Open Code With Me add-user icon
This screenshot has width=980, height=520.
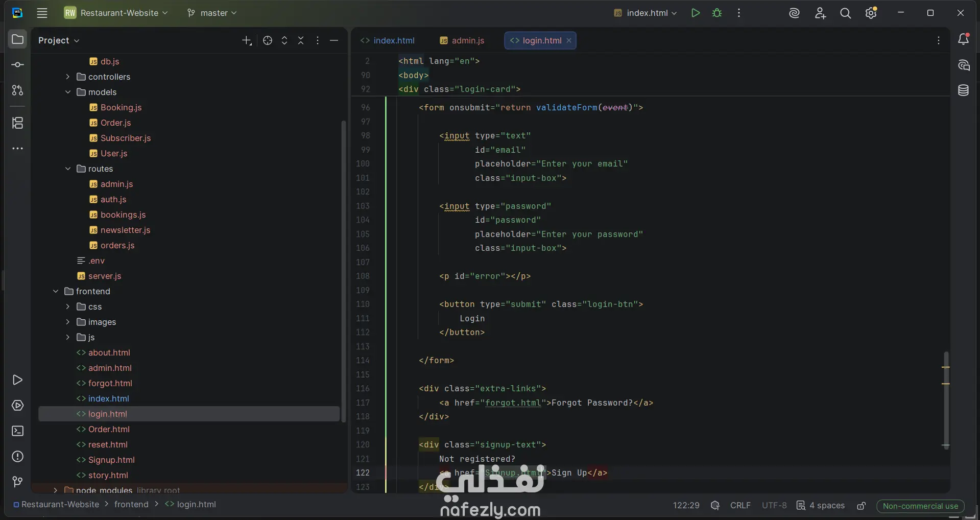click(x=820, y=13)
